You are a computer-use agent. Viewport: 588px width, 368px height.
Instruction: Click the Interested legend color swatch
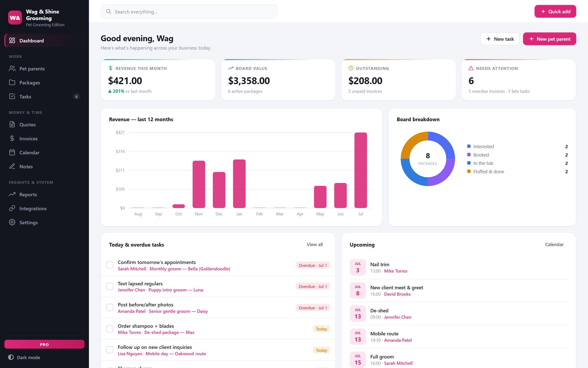[469, 146]
